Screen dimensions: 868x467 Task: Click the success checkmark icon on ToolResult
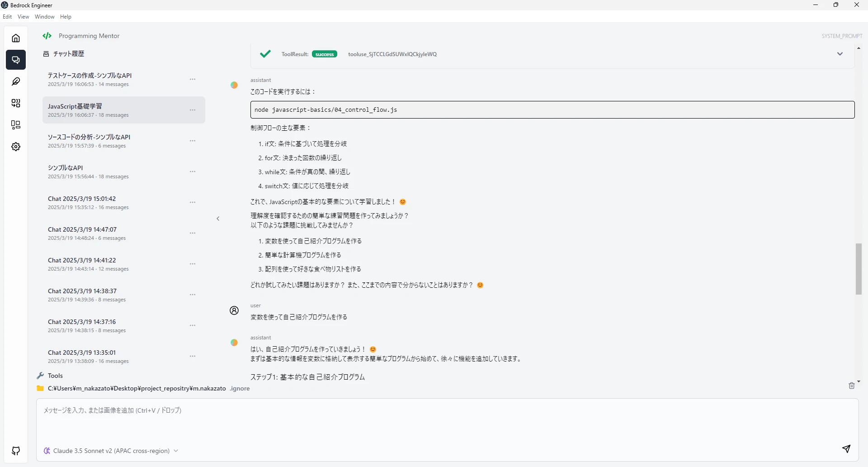click(265, 54)
